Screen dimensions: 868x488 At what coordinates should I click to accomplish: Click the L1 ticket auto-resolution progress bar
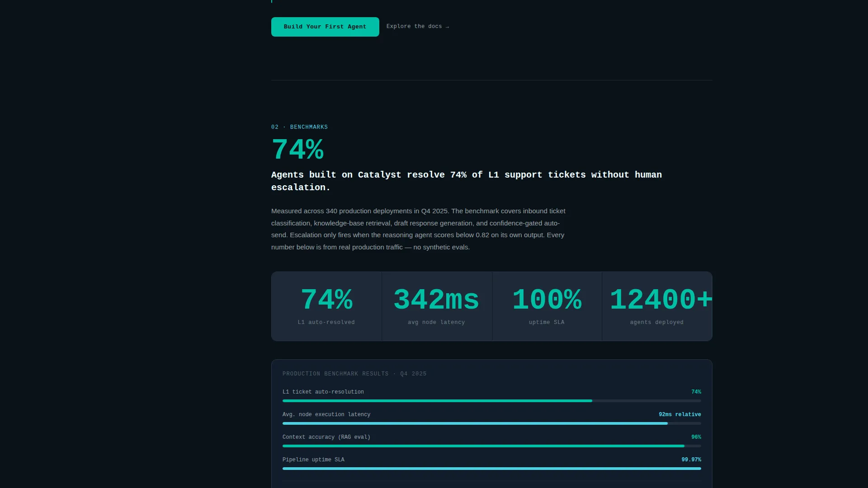pos(492,401)
